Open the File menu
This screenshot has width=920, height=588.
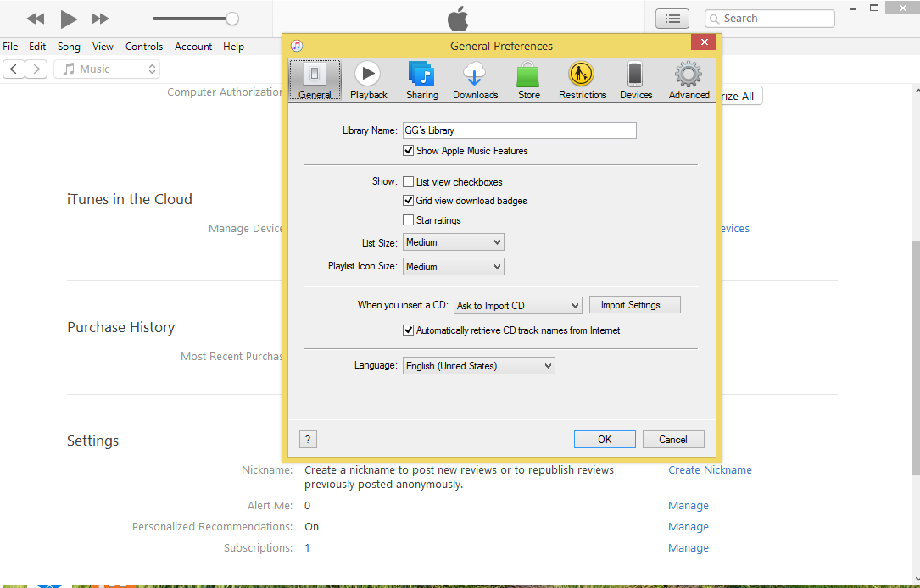10,47
